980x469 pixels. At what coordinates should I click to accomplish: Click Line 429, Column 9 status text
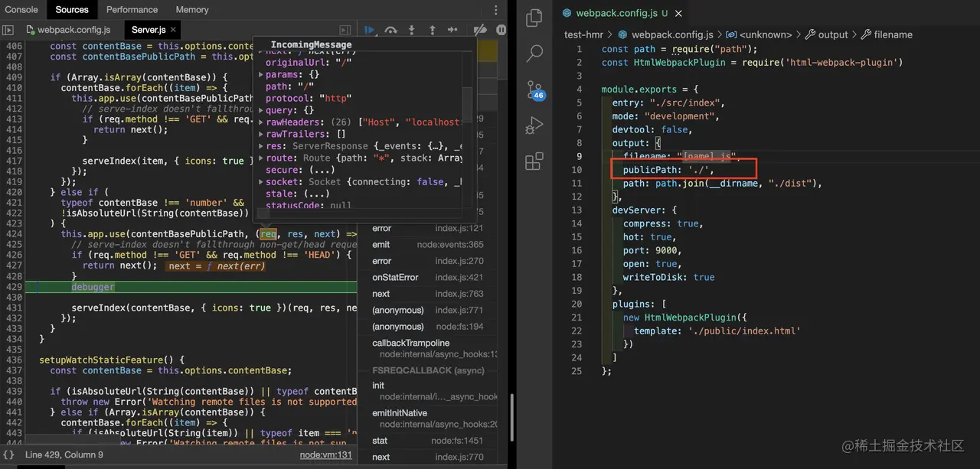tap(64, 454)
